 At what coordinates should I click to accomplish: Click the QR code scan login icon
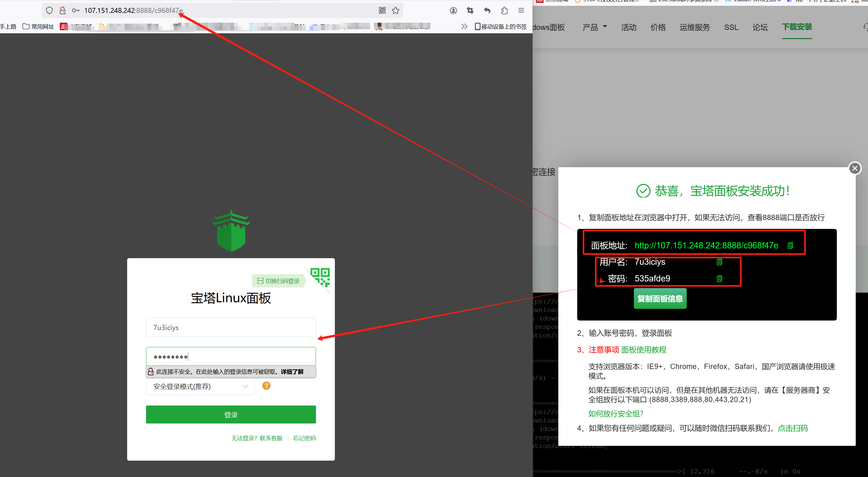coord(320,277)
